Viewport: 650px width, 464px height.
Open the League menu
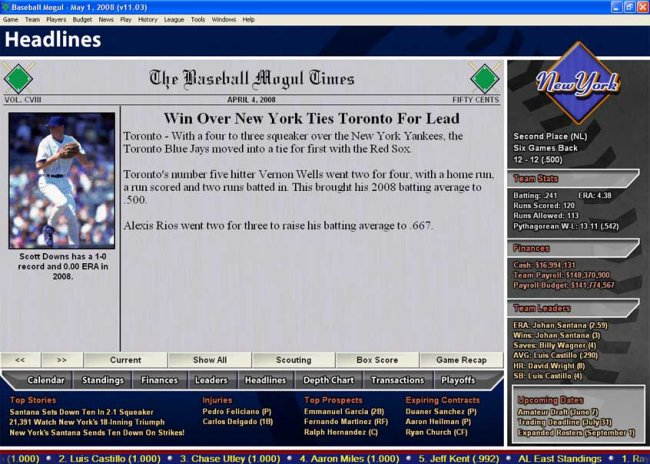click(174, 19)
